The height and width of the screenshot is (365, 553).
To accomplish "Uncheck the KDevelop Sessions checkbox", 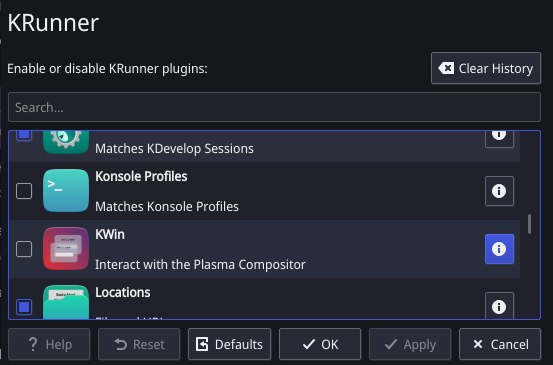I will pyautogui.click(x=24, y=135).
